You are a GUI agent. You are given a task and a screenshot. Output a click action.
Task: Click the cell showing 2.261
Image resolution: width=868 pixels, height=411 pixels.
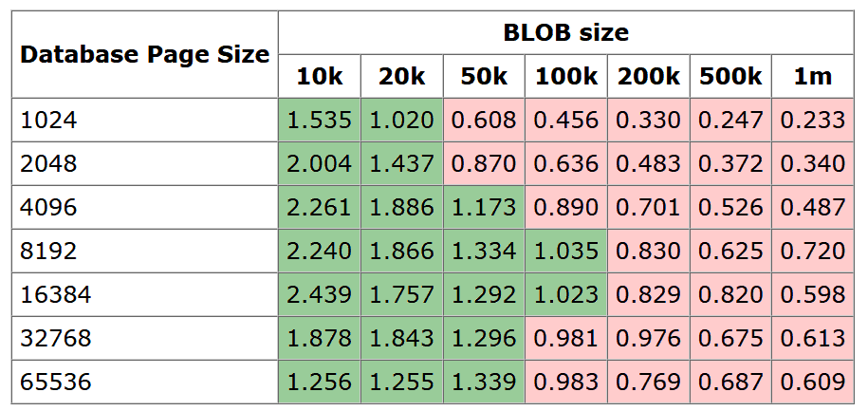pyautogui.click(x=320, y=208)
